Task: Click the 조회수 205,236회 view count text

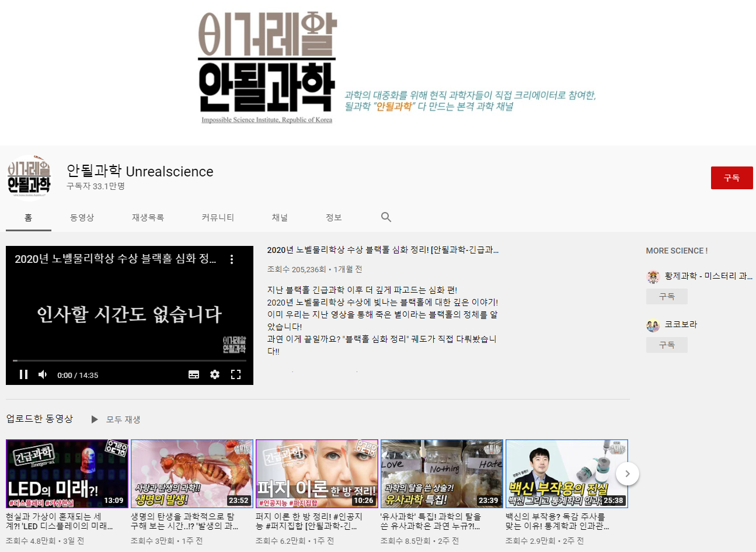Action: coord(297,269)
